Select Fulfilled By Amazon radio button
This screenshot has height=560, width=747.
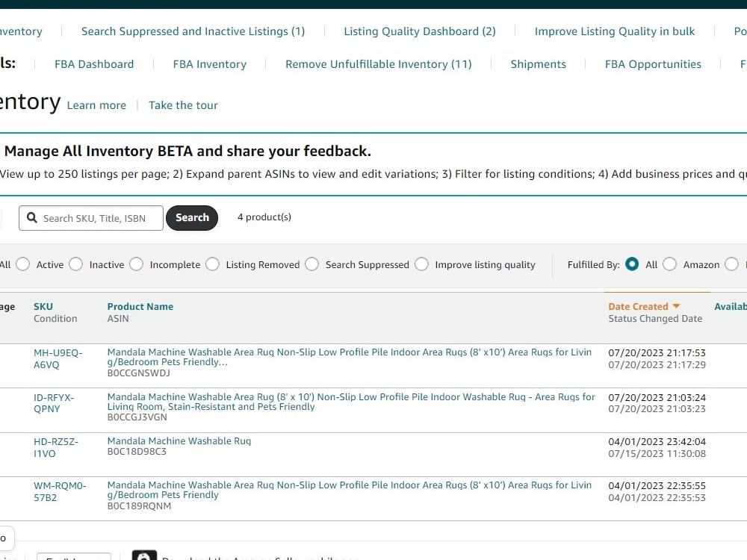(x=669, y=264)
